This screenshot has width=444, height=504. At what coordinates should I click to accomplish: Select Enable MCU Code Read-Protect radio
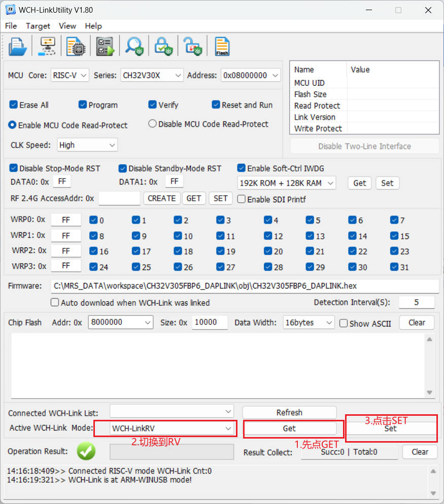[x=12, y=125]
